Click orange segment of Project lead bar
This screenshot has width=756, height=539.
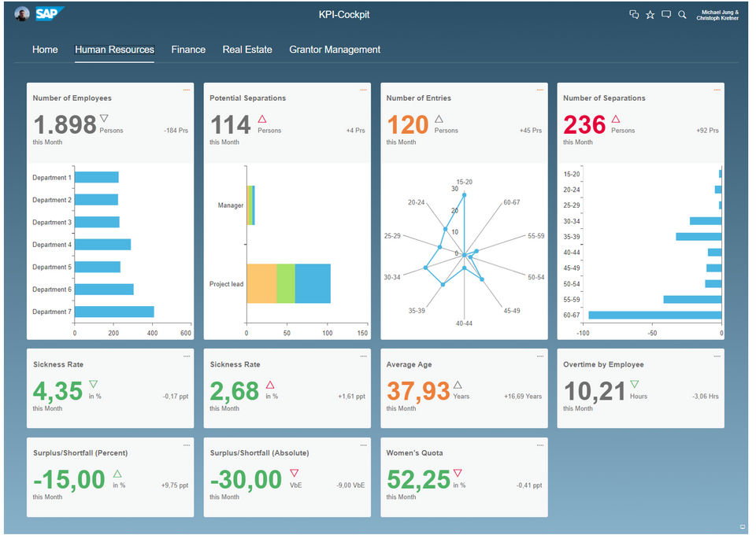coord(261,284)
